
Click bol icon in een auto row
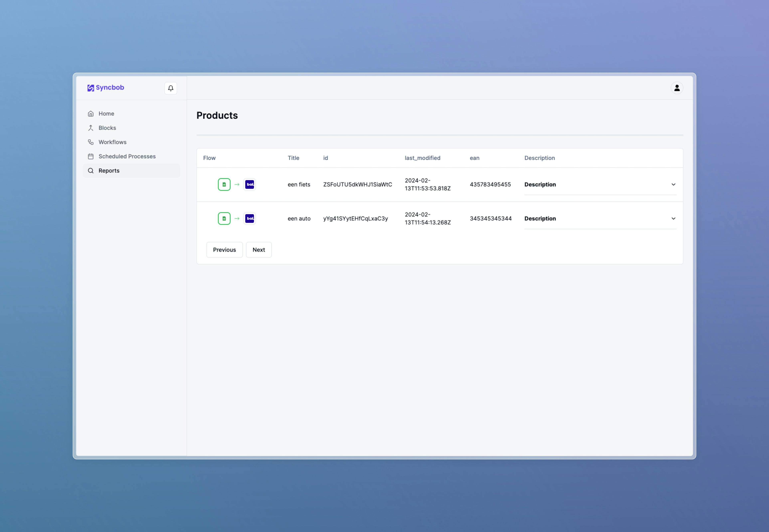pos(250,219)
